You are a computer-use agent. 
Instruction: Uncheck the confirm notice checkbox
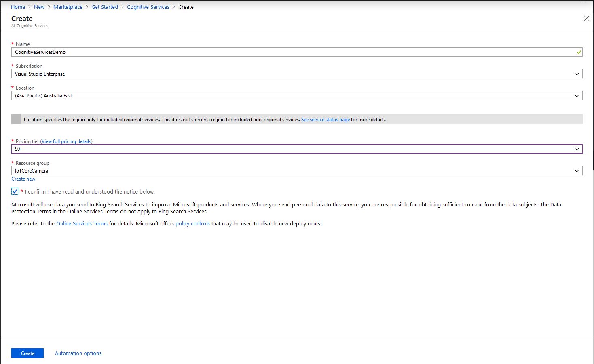pos(15,191)
